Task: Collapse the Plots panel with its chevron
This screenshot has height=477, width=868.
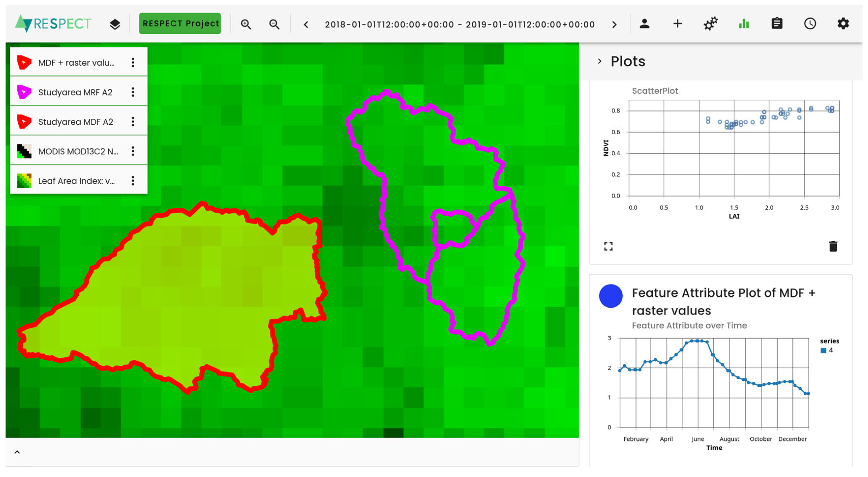Action: click(x=600, y=61)
